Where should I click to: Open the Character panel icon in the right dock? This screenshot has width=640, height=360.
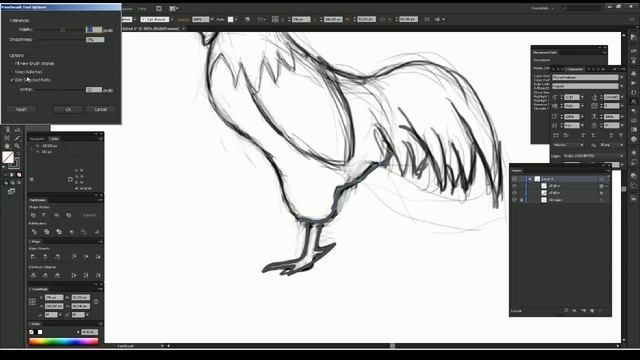coord(633,101)
